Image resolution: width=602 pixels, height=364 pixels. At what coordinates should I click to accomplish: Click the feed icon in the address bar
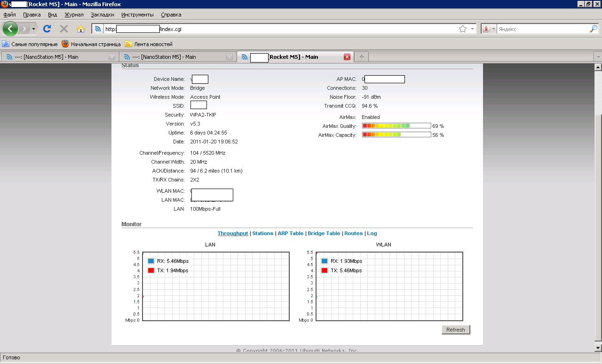coord(98,29)
